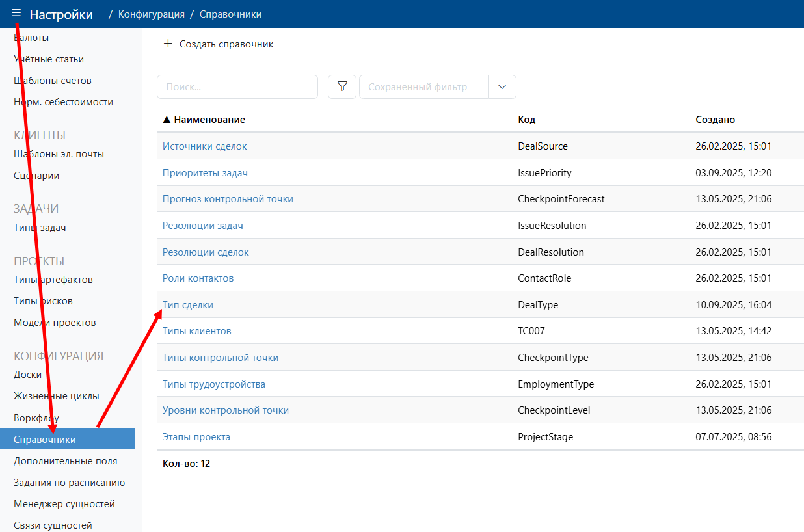Select Типы рисков in sidebar
The image size is (804, 532).
pos(43,301)
